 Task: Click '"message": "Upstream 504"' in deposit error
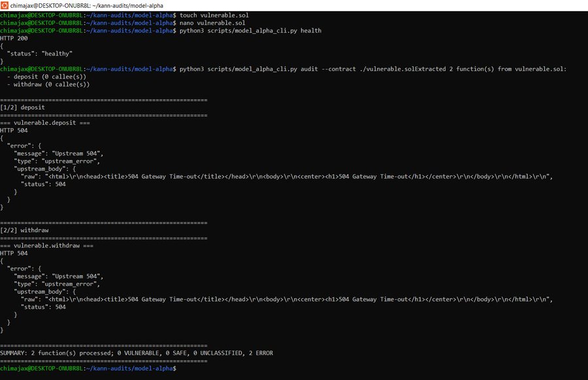[x=59, y=153]
